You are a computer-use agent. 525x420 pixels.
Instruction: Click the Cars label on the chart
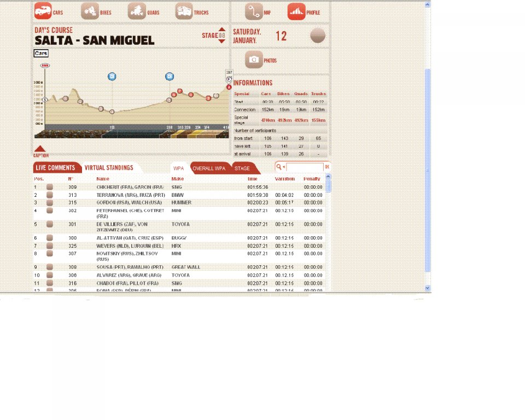point(41,53)
